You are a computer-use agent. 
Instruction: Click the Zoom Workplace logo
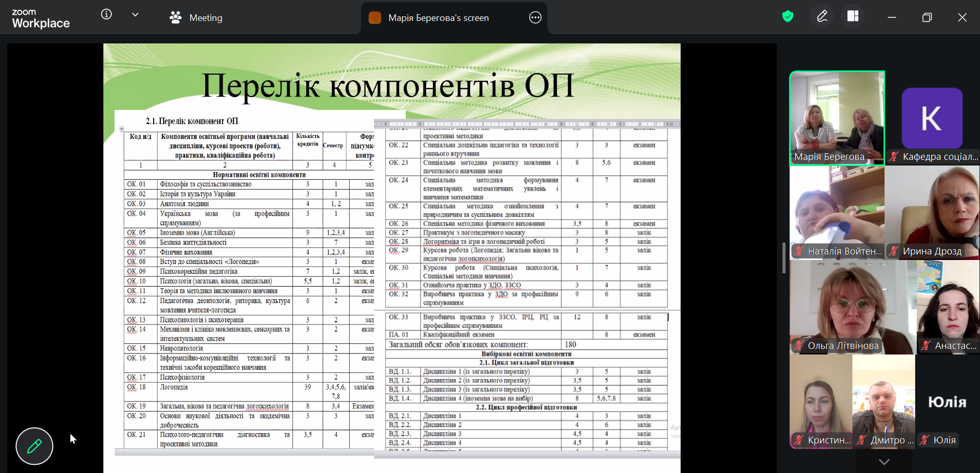[41, 18]
